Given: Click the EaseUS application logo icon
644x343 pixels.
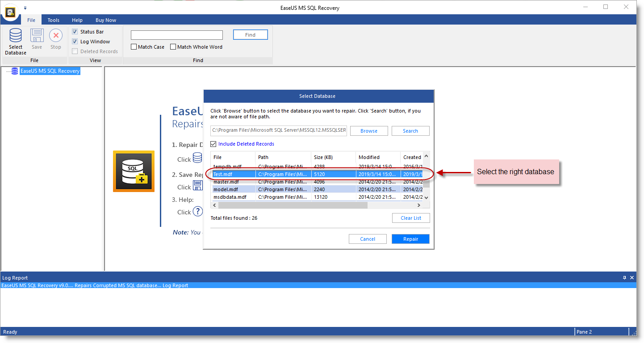Looking at the screenshot, I should [10, 12].
